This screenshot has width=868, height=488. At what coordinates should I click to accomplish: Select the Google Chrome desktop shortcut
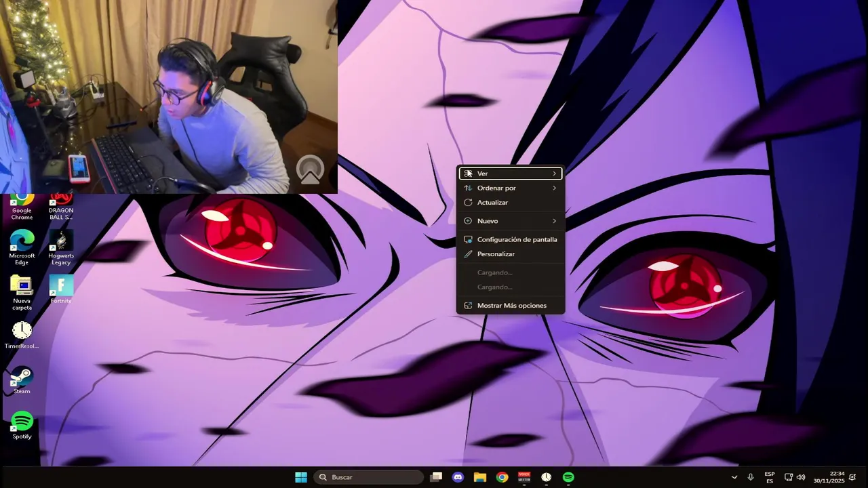click(22, 207)
